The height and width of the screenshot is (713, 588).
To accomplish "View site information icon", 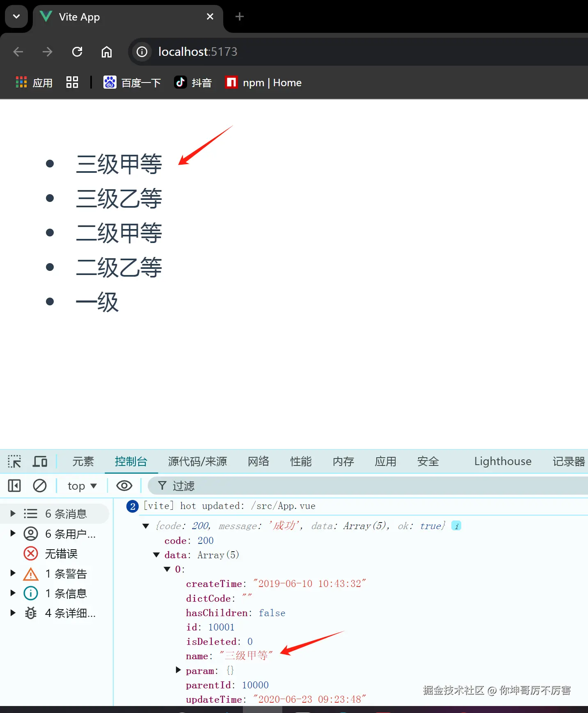I will tap(142, 52).
